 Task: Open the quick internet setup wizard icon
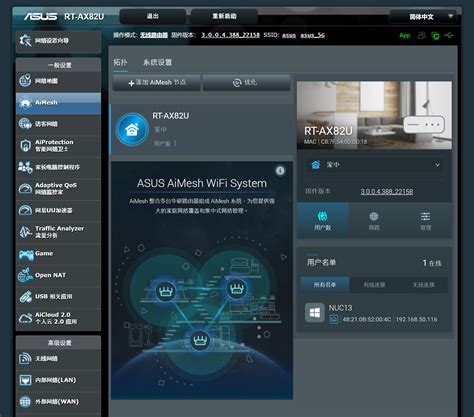tap(25, 40)
